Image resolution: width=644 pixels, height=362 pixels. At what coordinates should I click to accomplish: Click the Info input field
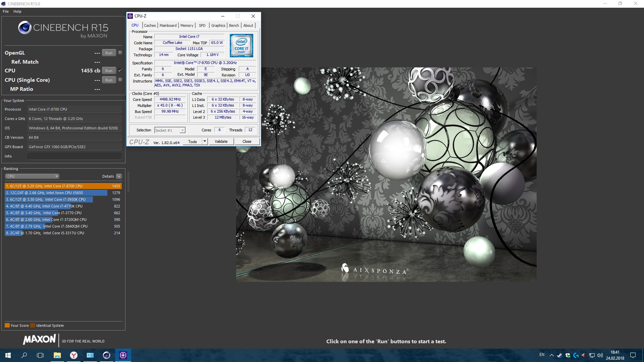pyautogui.click(x=74, y=156)
